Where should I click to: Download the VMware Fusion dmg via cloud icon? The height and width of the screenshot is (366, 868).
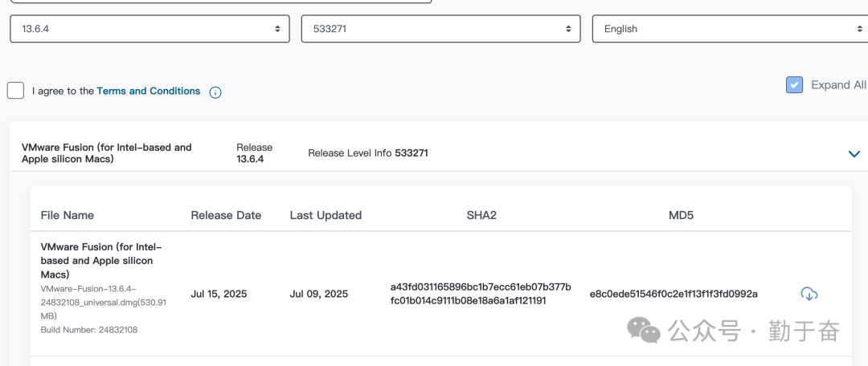tap(809, 294)
